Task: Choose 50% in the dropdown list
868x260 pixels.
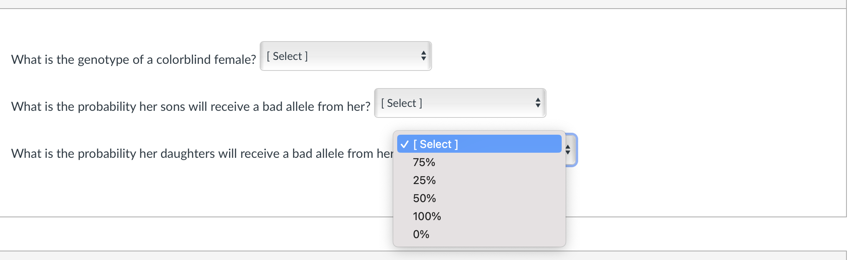Action: tap(424, 198)
